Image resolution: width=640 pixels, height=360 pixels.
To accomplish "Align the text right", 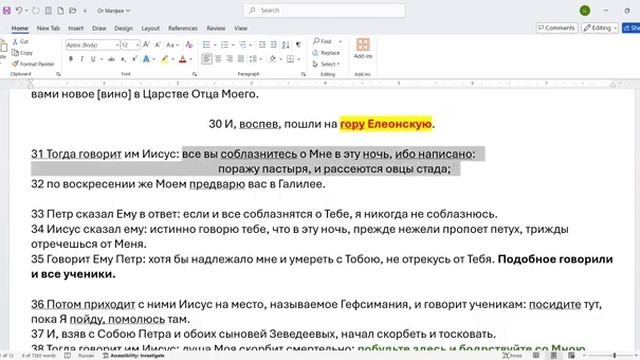I will coord(230,59).
